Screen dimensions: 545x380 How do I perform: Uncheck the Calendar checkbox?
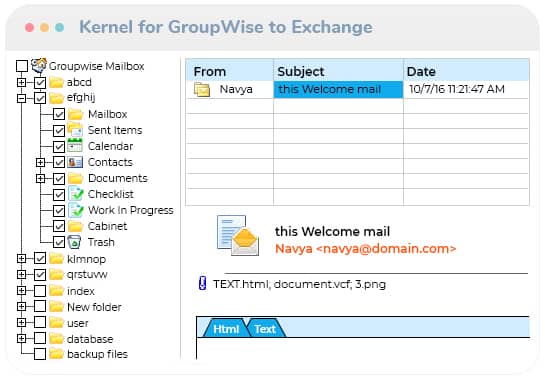tap(59, 146)
